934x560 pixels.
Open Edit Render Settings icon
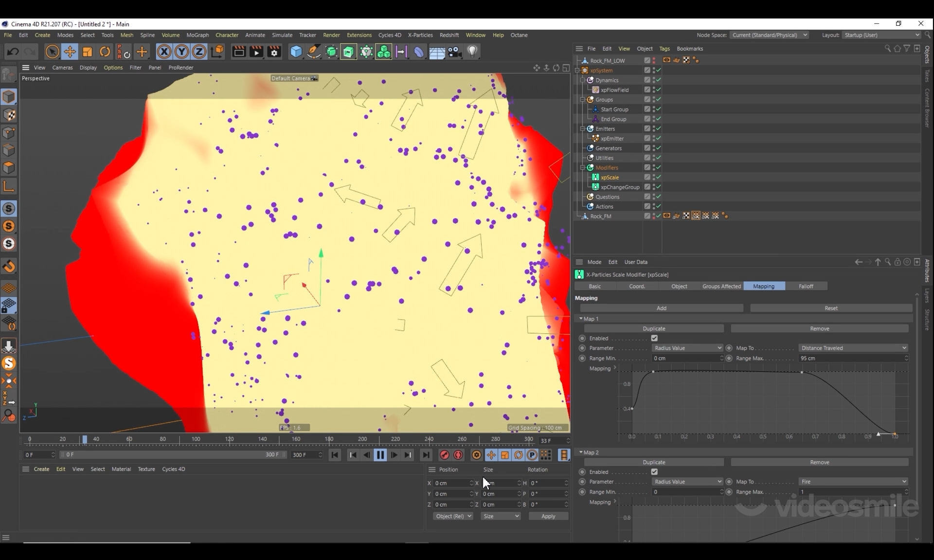(274, 52)
